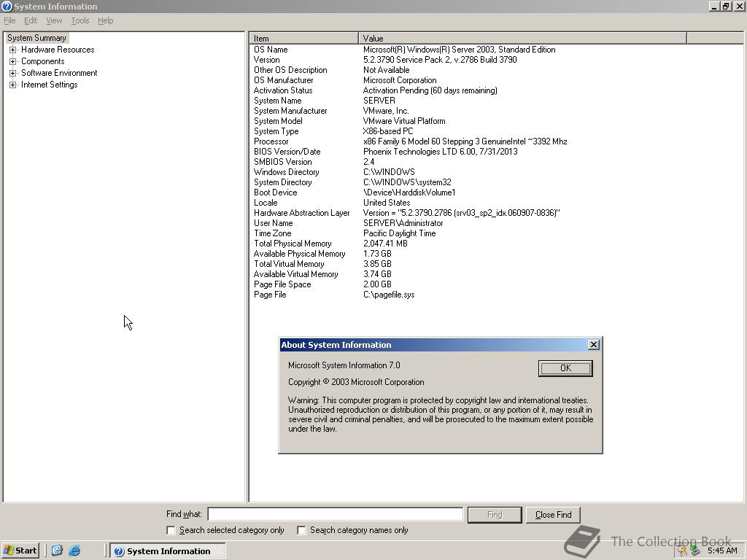Close the System Information window
Viewport: 747px width, 560px height.
pos(739,6)
